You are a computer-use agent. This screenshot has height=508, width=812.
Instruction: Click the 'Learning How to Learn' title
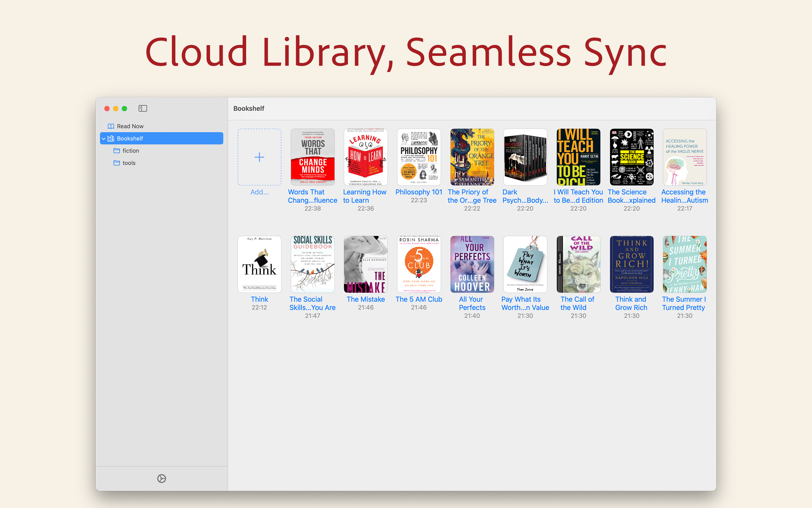(365, 196)
